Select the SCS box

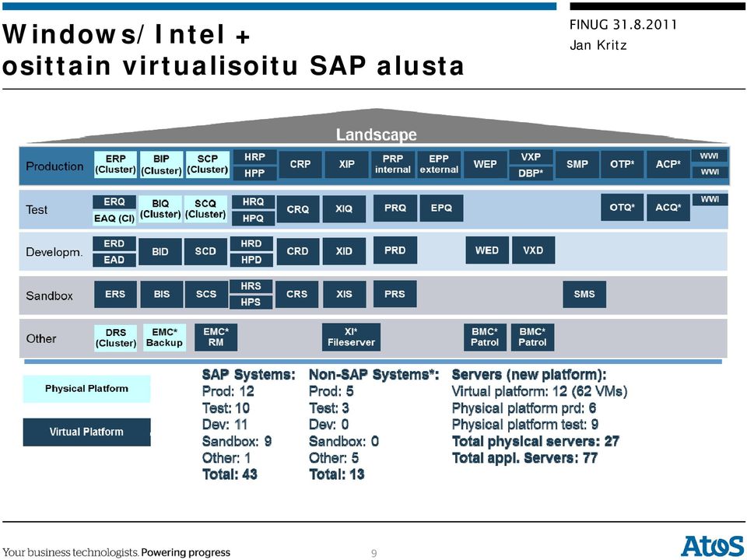pos(206,294)
